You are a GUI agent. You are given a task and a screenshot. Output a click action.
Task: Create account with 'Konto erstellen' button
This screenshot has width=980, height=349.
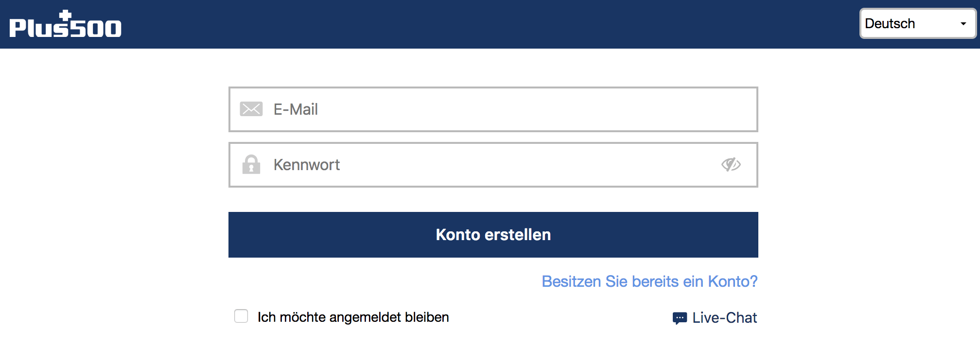[x=493, y=235]
